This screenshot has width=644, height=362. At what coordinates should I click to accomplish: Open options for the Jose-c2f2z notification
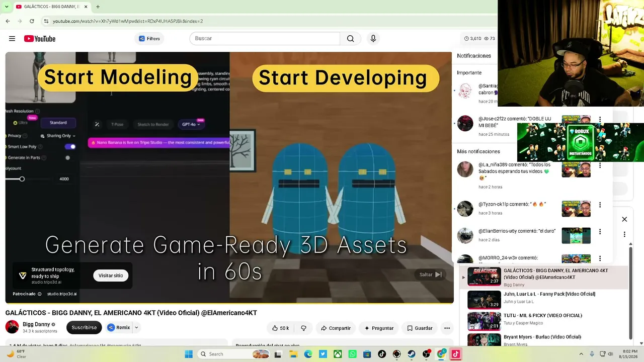600,120
